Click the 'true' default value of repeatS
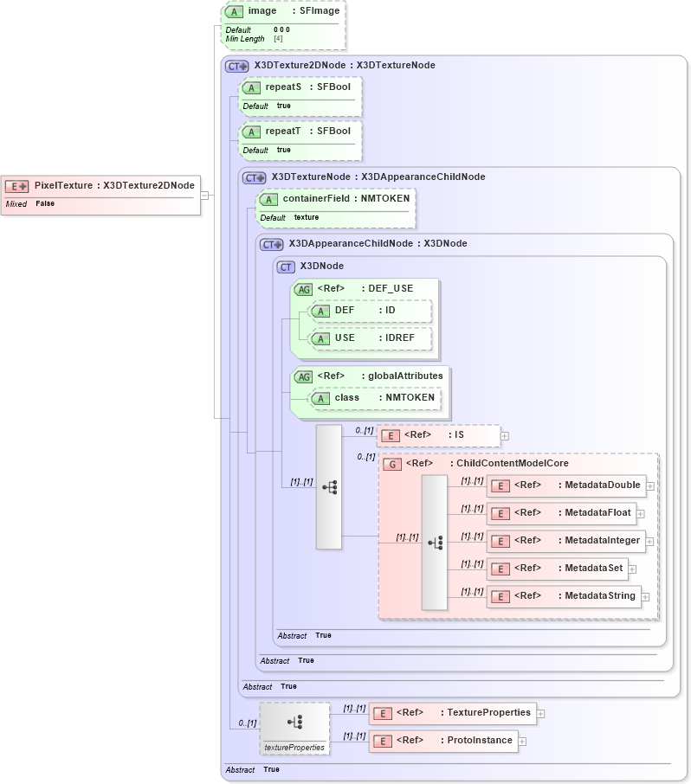Image resolution: width=691 pixels, height=784 pixels. [284, 106]
